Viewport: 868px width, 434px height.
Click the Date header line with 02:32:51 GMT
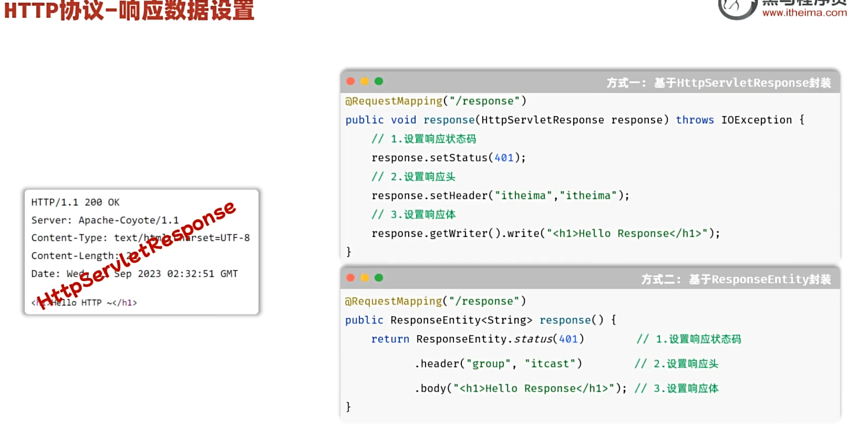(135, 274)
